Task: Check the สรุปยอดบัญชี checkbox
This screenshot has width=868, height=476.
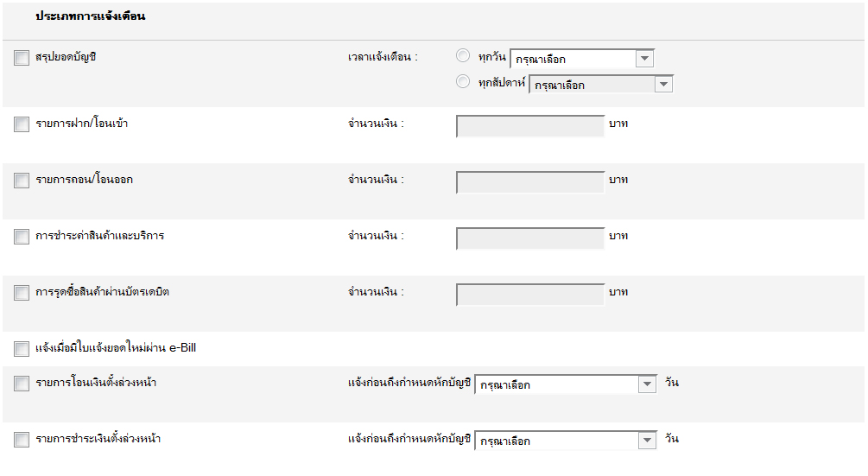Action: [22, 58]
